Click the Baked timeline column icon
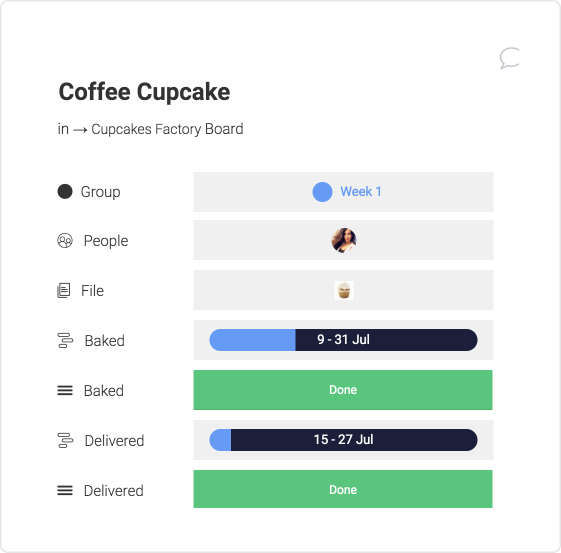Screen dimensions: 561x553 (65, 341)
